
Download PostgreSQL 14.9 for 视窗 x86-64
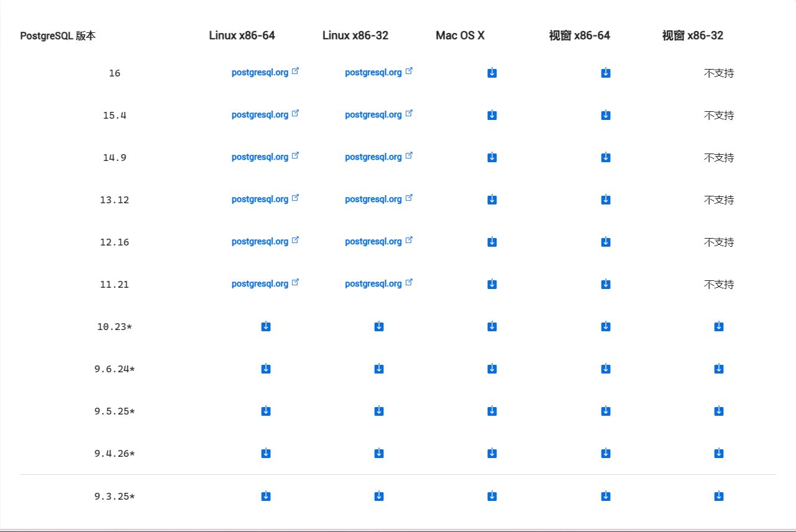[x=606, y=157]
